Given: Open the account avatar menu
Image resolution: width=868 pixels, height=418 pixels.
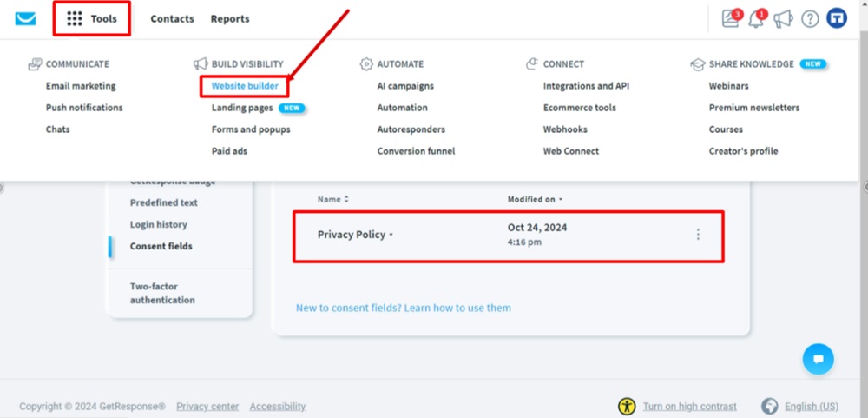Looking at the screenshot, I should point(837,18).
